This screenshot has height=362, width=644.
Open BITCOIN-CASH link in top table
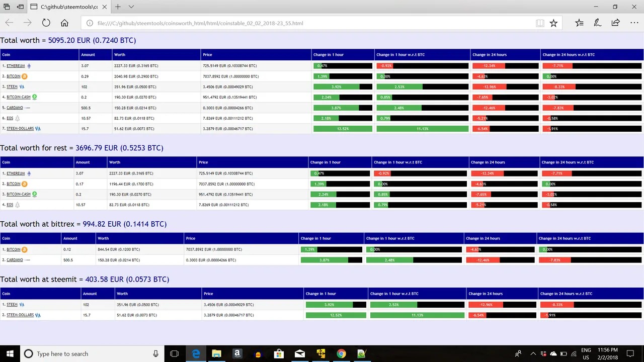(x=19, y=97)
